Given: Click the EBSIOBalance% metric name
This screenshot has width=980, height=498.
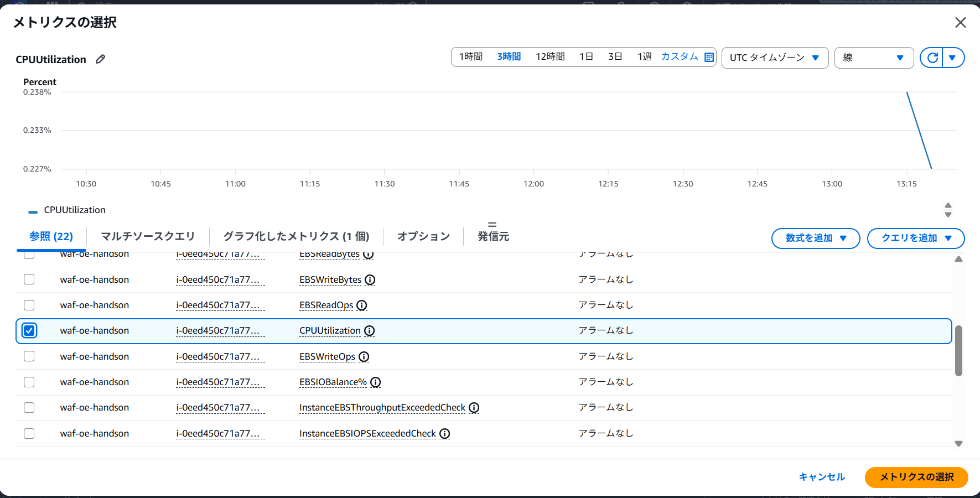Looking at the screenshot, I should [333, 382].
